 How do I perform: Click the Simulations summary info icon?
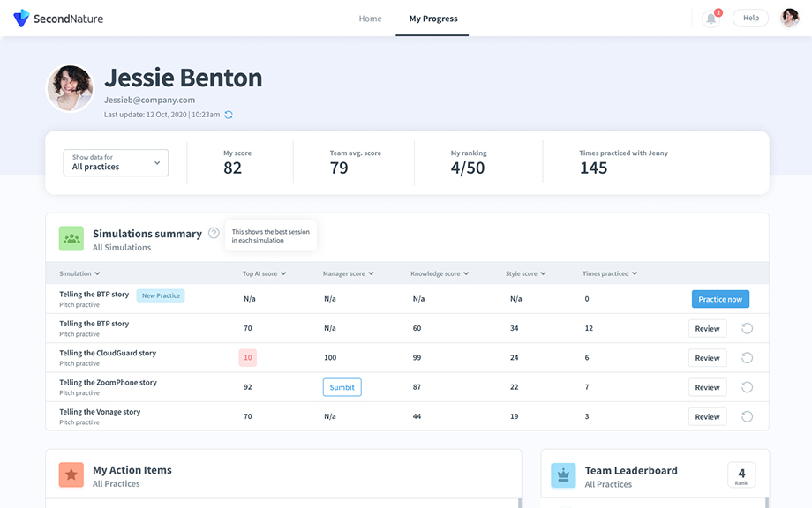(214, 233)
